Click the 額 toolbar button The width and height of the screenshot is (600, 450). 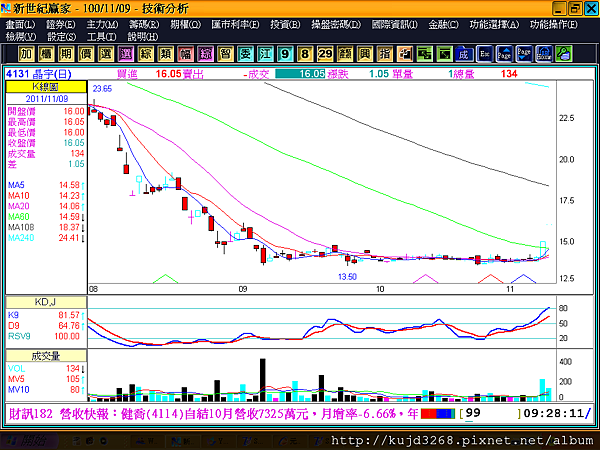pyautogui.click(x=344, y=54)
